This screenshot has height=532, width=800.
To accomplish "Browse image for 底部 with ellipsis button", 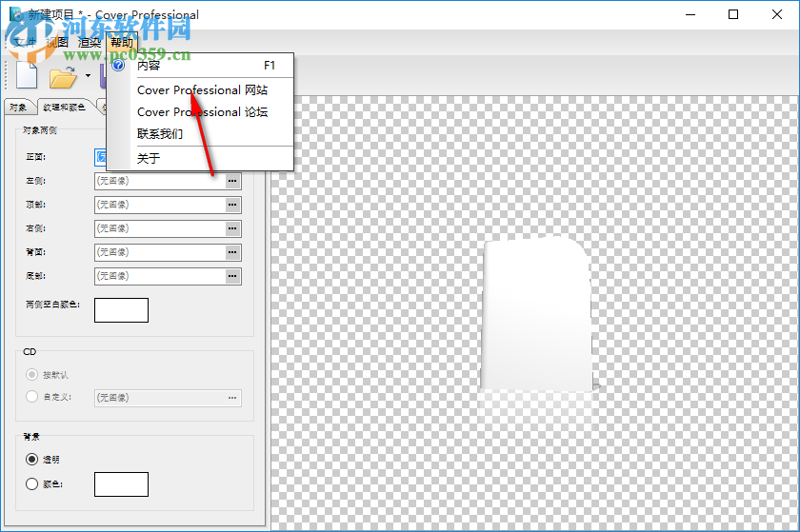I will [232, 276].
